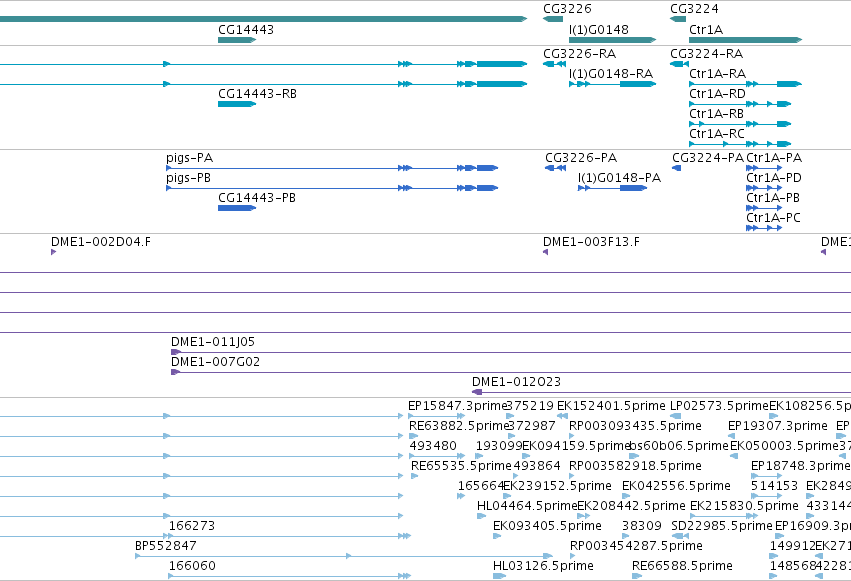
Task: Click the CG3226-RA transcript label
Action: pyautogui.click(x=580, y=54)
